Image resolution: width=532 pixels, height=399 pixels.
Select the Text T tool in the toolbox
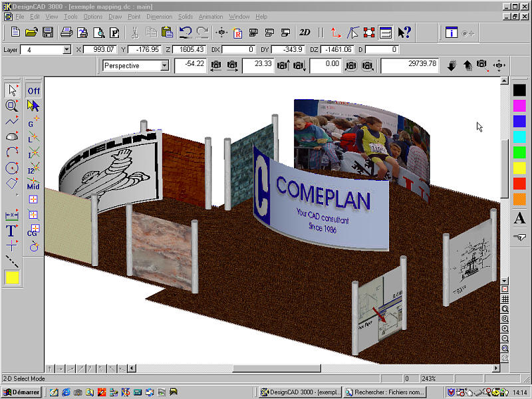tap(11, 230)
